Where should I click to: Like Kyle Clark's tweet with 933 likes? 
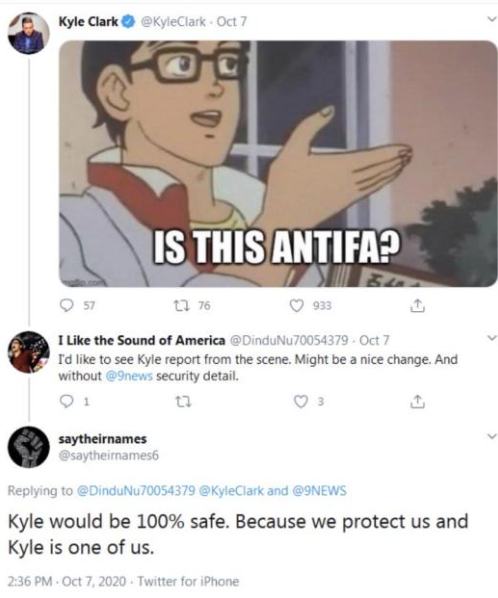pos(297,305)
